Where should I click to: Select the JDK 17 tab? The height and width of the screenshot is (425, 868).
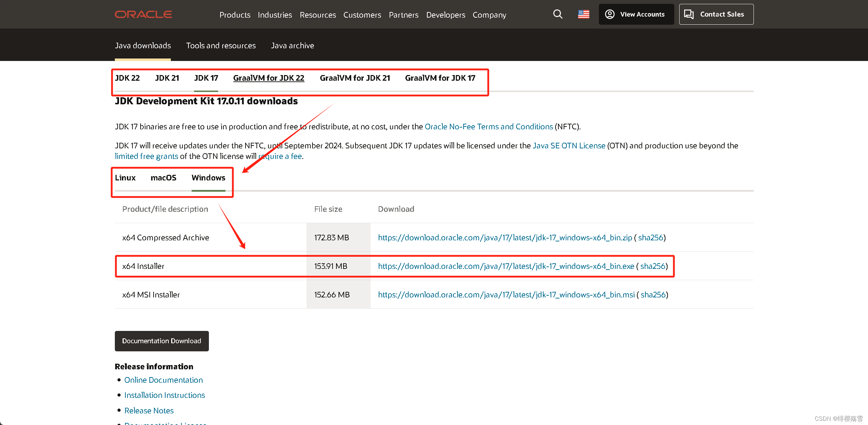coord(206,78)
